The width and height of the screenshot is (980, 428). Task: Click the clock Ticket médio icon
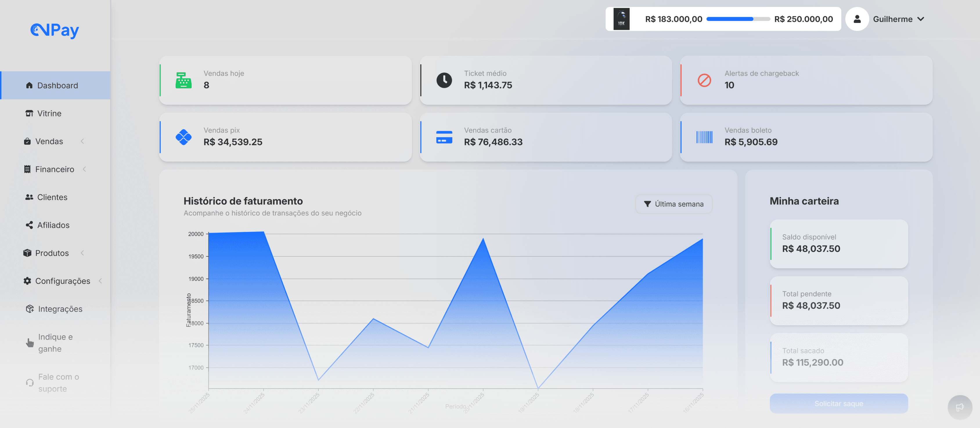[444, 81]
